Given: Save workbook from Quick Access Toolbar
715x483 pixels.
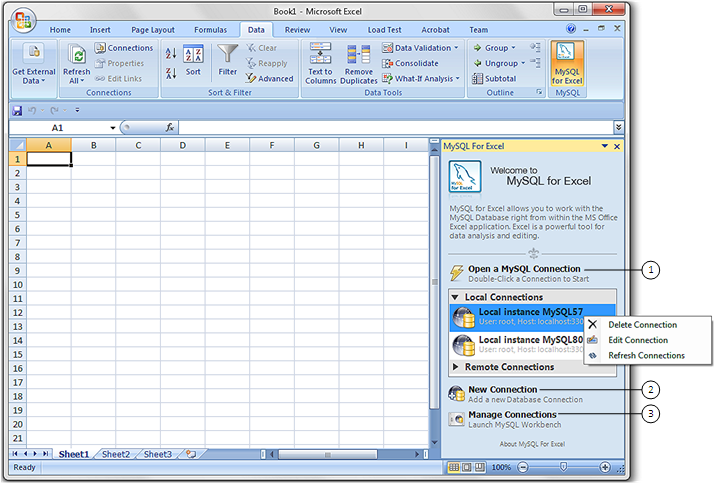Looking at the screenshot, I should click(17, 110).
